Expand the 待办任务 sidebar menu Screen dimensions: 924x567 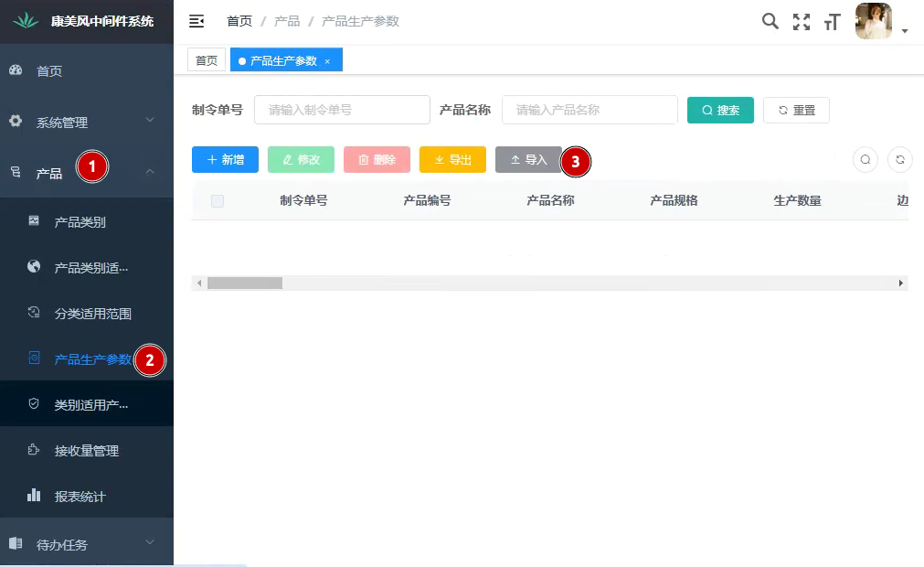[x=87, y=544]
